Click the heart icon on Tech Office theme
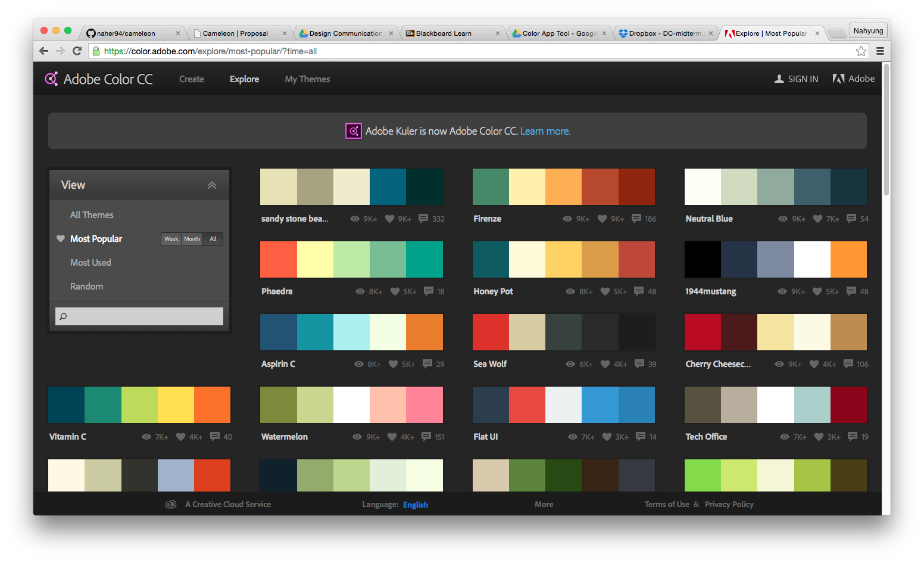This screenshot has height=563, width=924. pos(819,437)
